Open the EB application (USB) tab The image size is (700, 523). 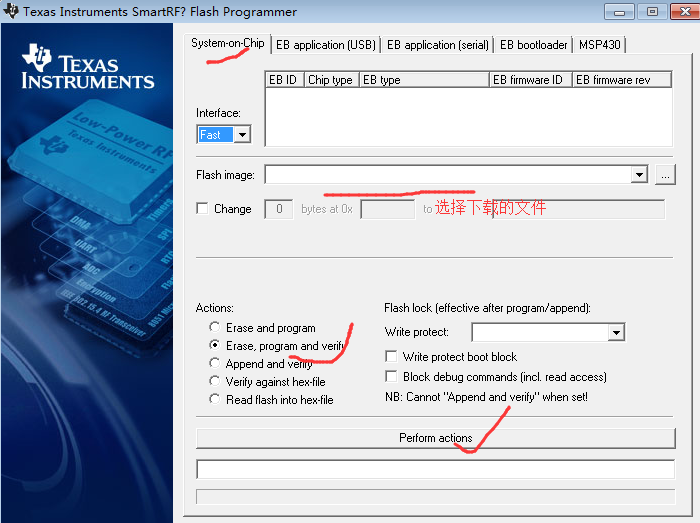coord(325,45)
